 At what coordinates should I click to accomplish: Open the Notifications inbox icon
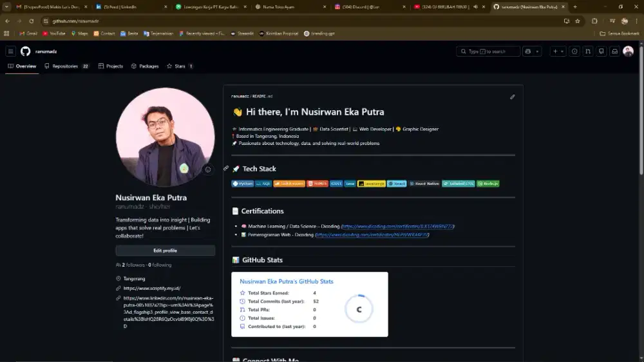(x=614, y=52)
